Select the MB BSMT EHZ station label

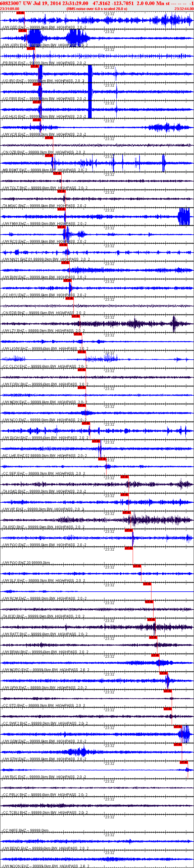pyautogui.click(x=45, y=170)
